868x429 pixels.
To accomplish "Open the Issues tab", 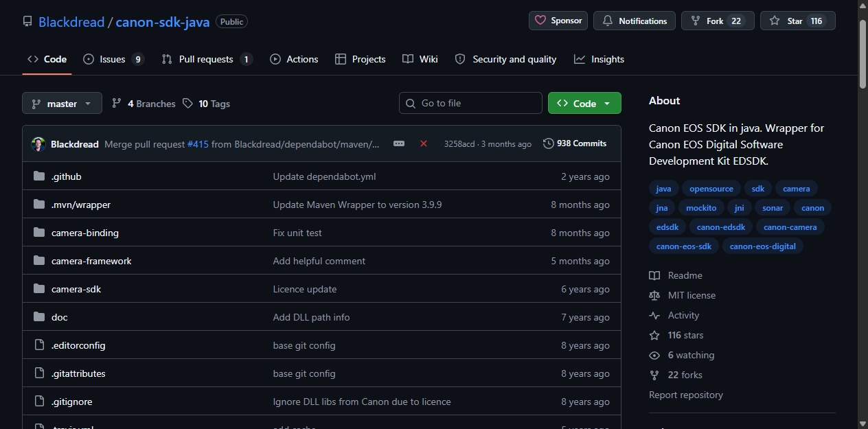I will (x=113, y=59).
